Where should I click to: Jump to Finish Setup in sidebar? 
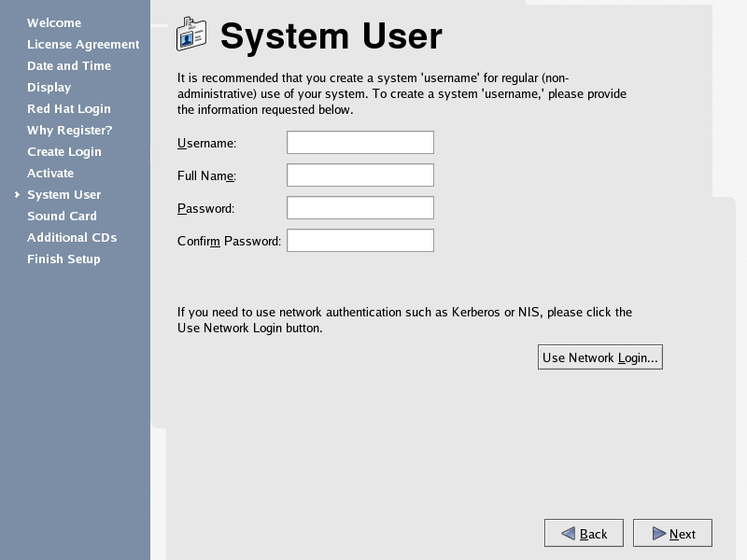tap(63, 259)
